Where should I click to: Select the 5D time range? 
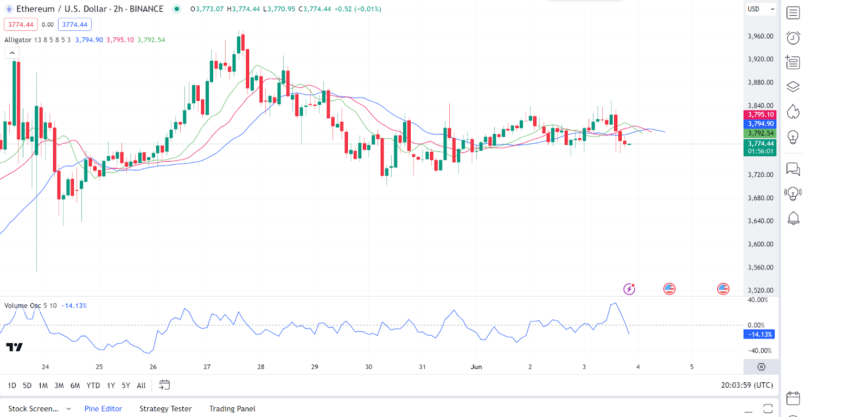[x=27, y=386]
